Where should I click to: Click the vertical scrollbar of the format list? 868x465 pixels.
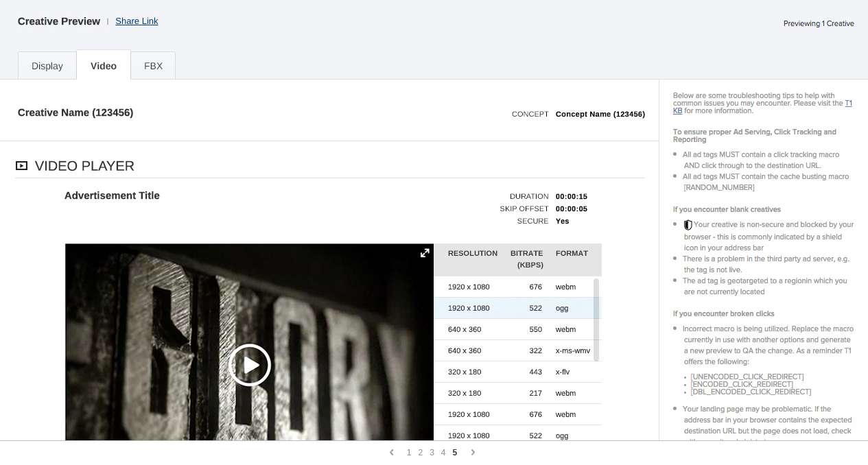596,320
